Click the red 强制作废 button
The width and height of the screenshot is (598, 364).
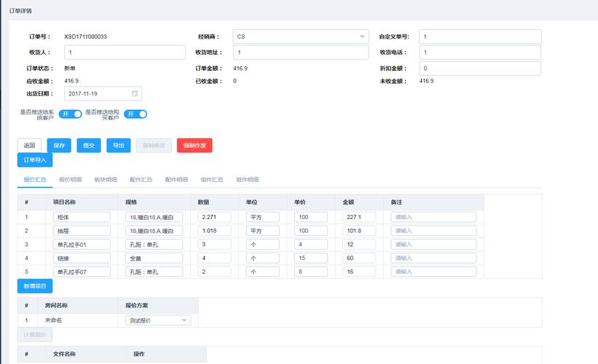point(194,145)
